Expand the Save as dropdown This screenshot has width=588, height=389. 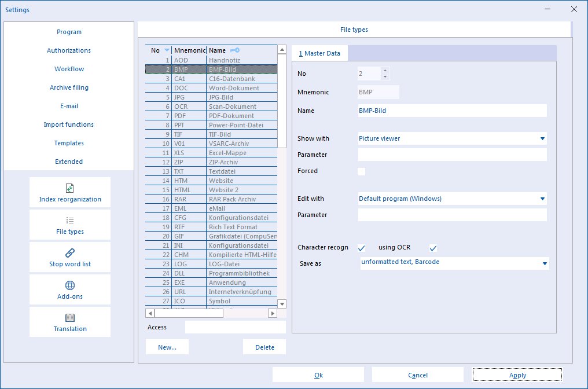point(545,264)
